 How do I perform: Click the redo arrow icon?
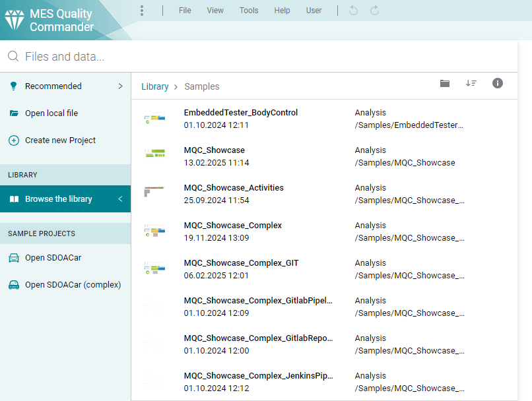coord(374,11)
